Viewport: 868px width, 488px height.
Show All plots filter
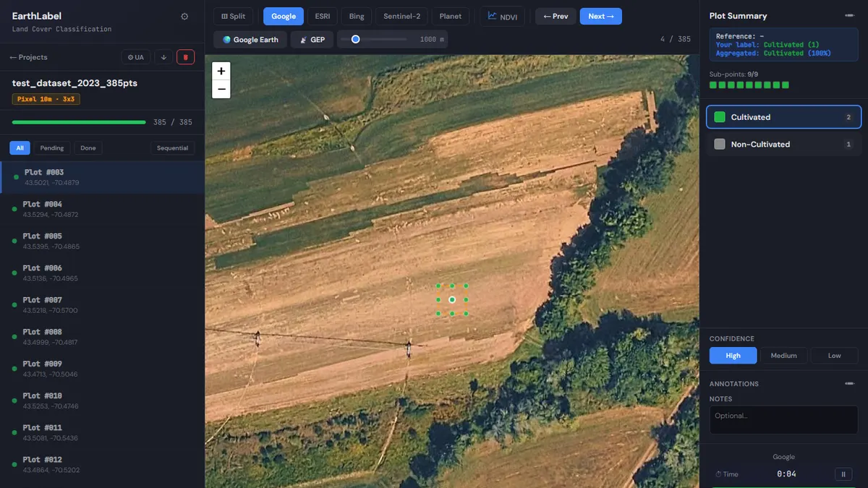[20, 147]
